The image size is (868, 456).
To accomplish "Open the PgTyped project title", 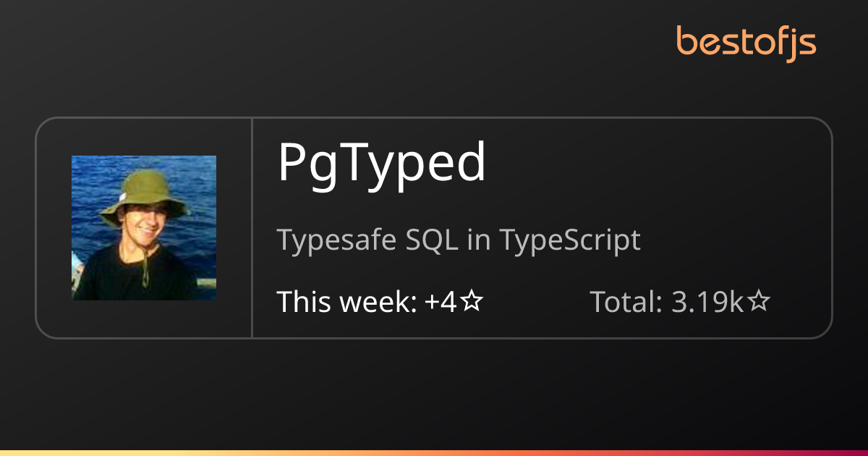I will coord(382,164).
